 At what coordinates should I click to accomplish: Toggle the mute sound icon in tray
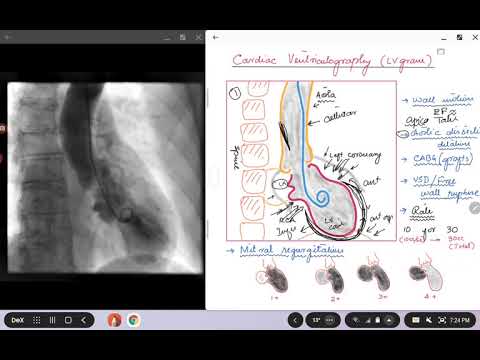coord(429,320)
